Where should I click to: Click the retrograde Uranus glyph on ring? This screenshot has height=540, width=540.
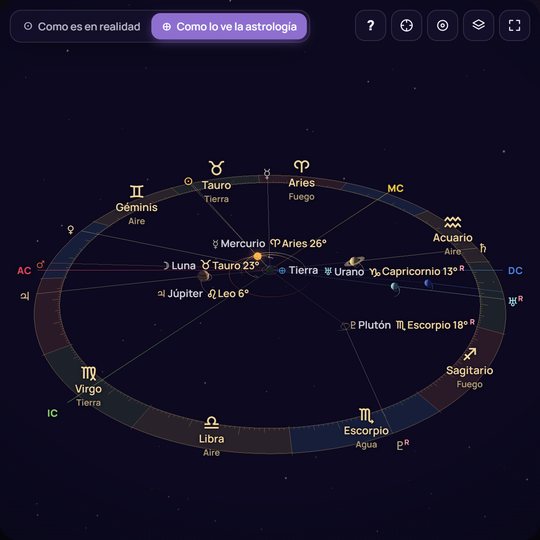tap(516, 301)
